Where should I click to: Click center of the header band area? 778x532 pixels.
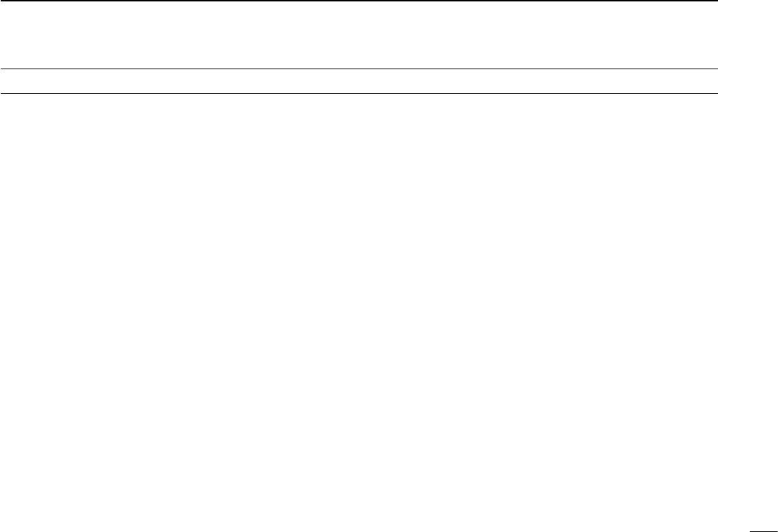pyautogui.click(x=359, y=35)
